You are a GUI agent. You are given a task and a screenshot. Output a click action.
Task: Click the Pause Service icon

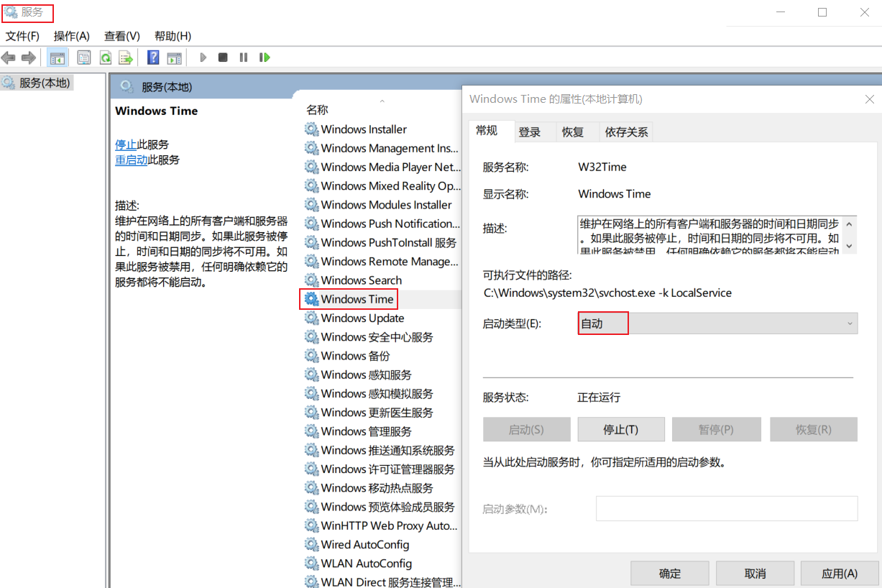[244, 58]
